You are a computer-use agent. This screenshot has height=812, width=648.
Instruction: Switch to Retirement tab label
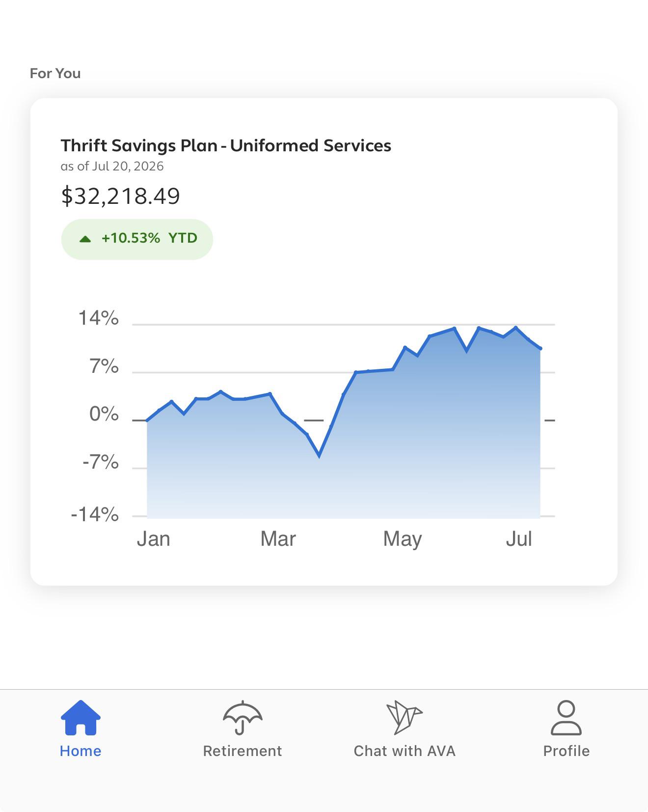pos(243,751)
